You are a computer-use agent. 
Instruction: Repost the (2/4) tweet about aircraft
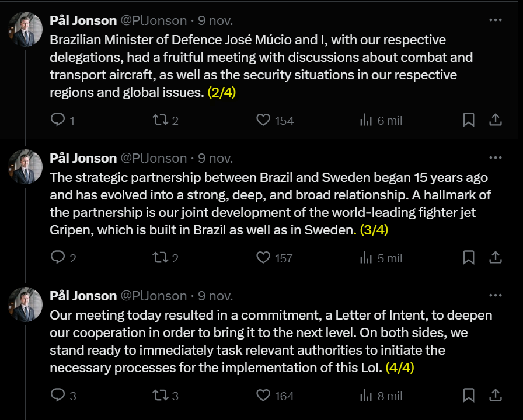(x=160, y=120)
